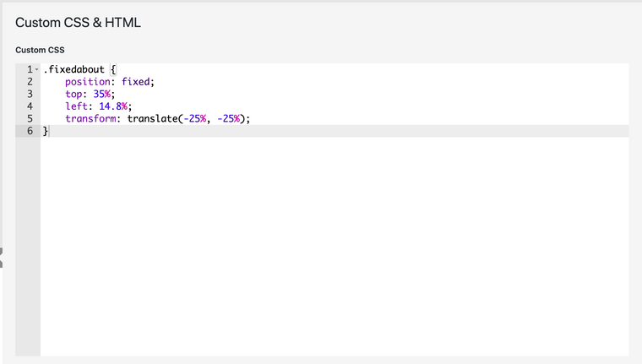Click the 'translate' function name
Screen dimensions: 642x364
click(x=154, y=119)
